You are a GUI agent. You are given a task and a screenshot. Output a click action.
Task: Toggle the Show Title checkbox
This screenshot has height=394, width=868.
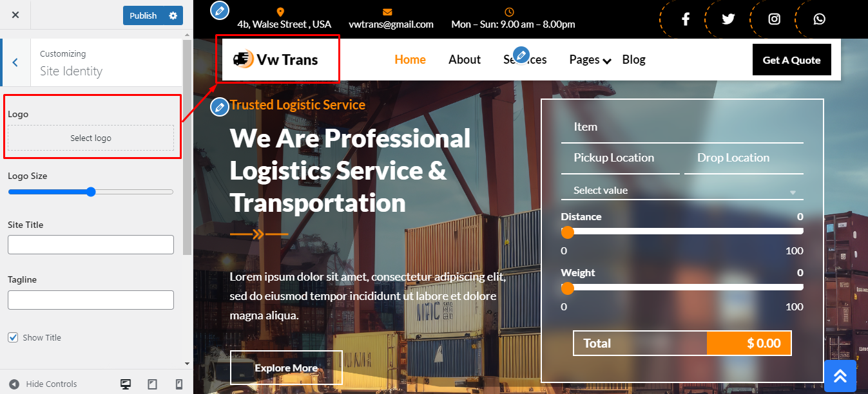tap(13, 337)
